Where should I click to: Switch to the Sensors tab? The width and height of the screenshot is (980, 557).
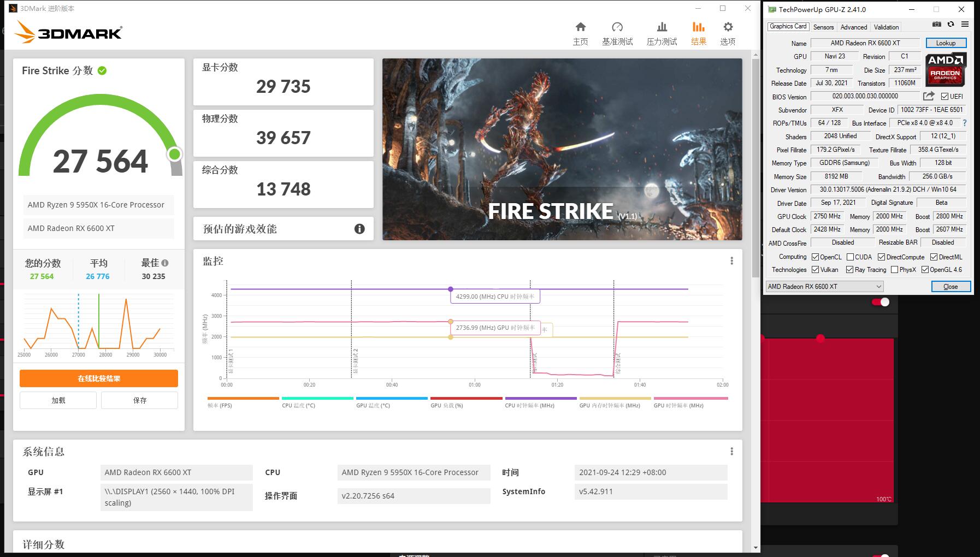coord(823,27)
